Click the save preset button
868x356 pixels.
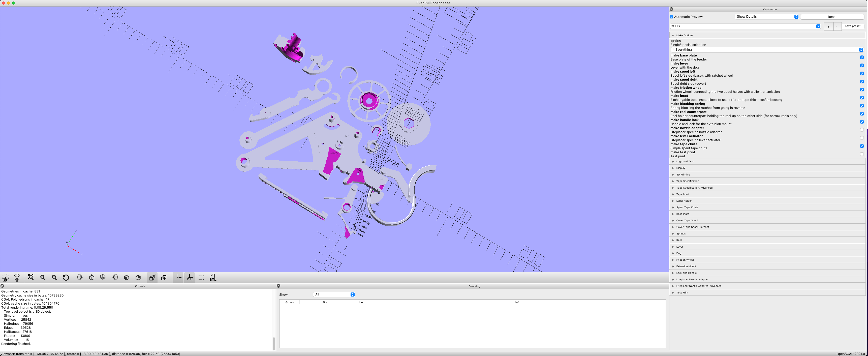pyautogui.click(x=853, y=26)
